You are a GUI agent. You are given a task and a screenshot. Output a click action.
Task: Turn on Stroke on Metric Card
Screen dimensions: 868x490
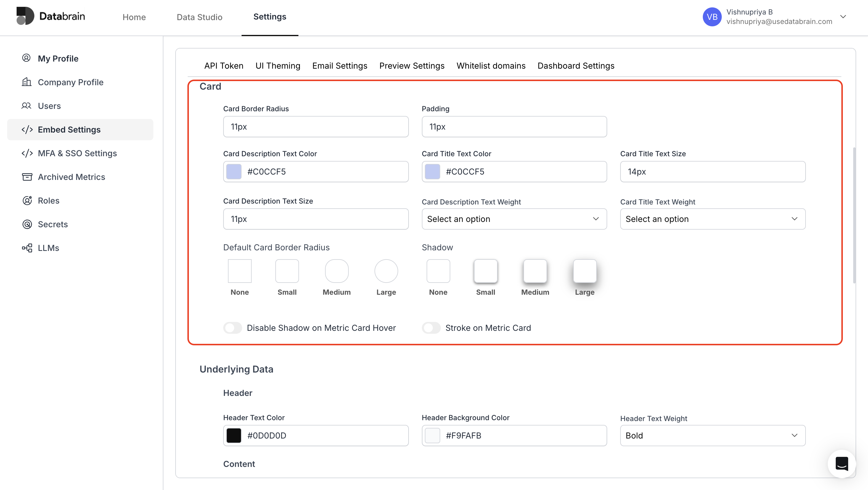(431, 328)
